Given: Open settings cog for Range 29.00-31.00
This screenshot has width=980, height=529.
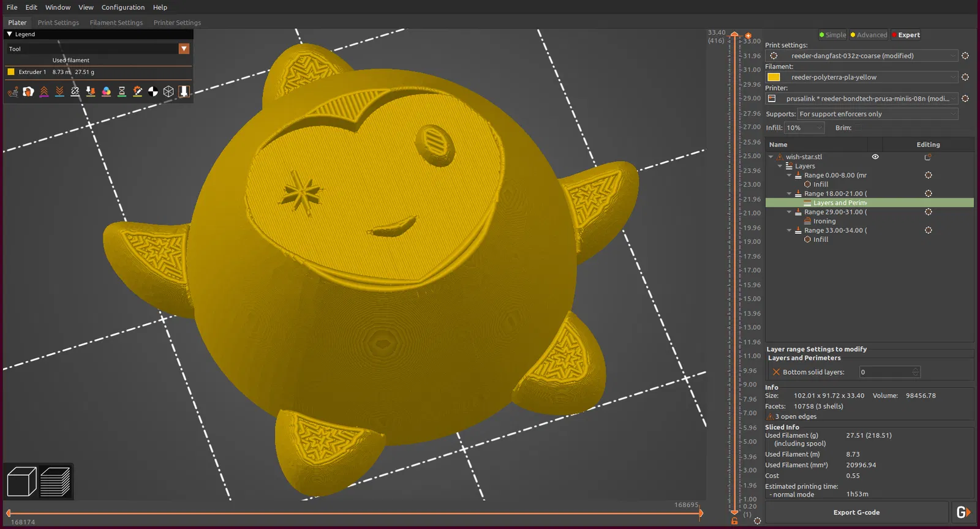Looking at the screenshot, I should [x=928, y=212].
